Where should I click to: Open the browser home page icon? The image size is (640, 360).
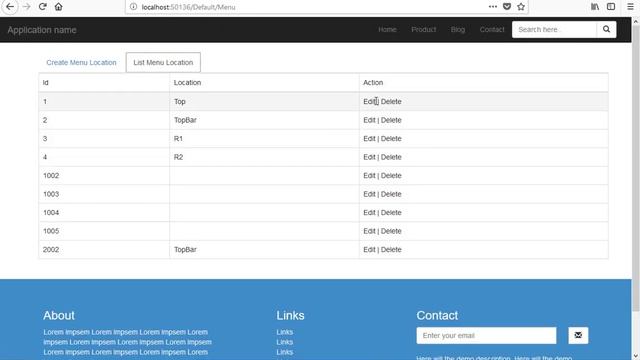coord(58,7)
